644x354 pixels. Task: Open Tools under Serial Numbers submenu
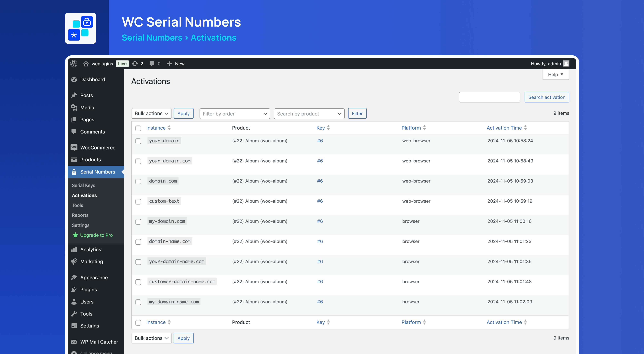77,205
